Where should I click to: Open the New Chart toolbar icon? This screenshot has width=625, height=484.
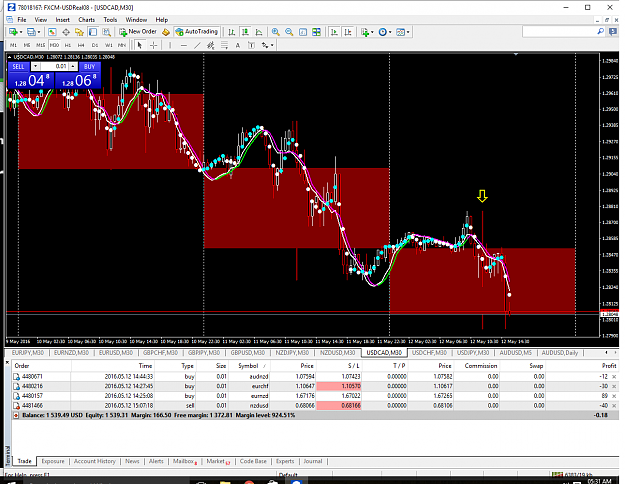(x=13, y=32)
